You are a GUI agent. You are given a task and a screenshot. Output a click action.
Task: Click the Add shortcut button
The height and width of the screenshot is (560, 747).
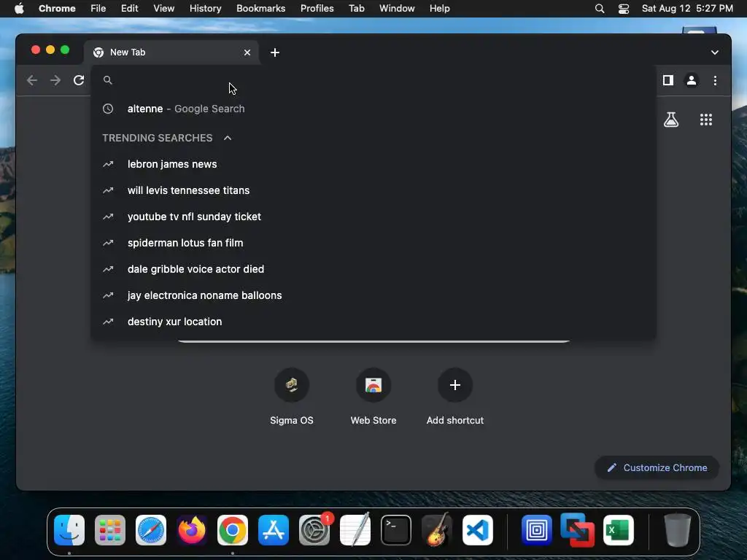[455, 395]
